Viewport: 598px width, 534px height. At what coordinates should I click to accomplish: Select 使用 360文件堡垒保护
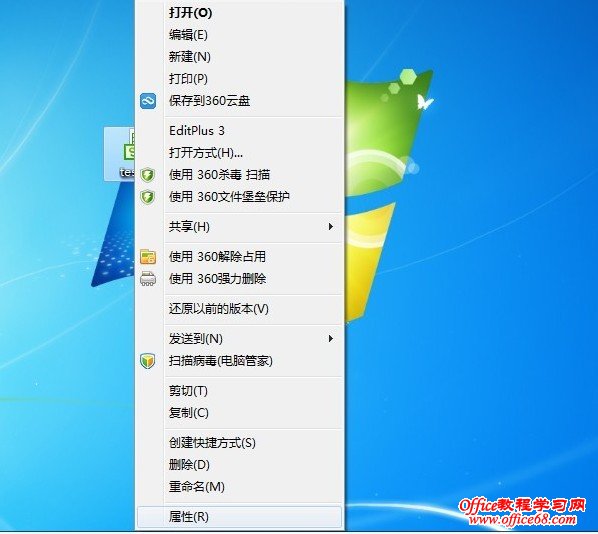240,197
